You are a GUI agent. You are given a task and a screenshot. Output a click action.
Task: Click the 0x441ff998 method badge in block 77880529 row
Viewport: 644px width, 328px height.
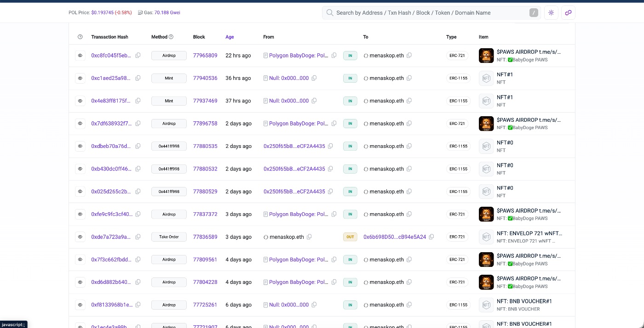(x=169, y=192)
